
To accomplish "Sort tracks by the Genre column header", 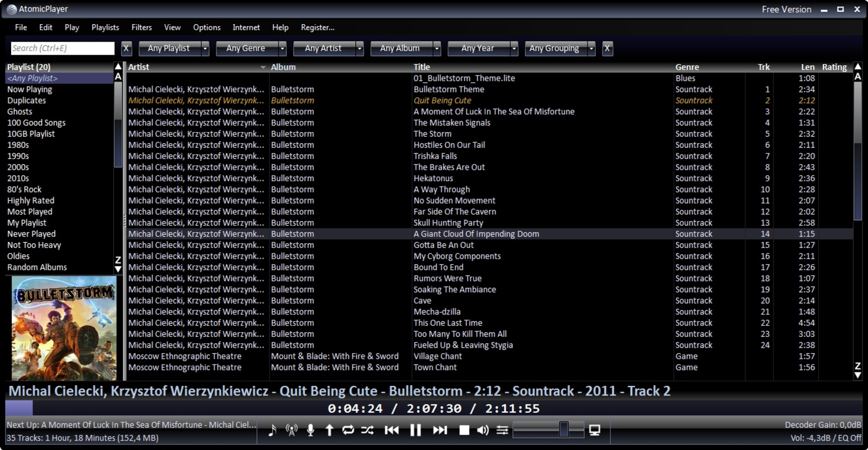I will coord(709,67).
